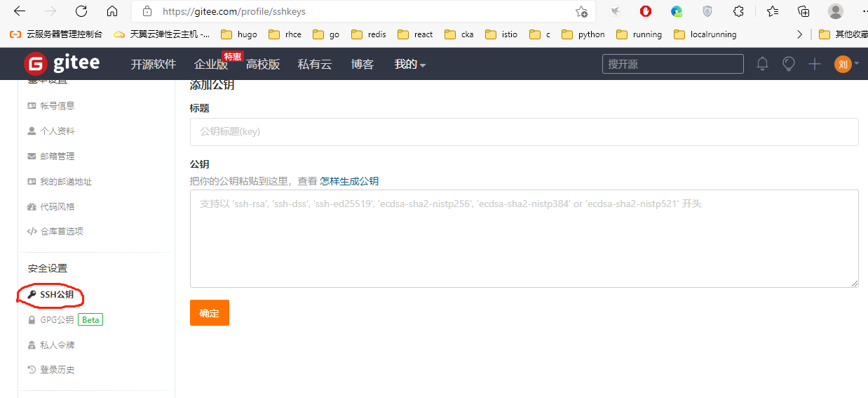
Task: Open the istio bookmark folder
Action: (x=501, y=34)
